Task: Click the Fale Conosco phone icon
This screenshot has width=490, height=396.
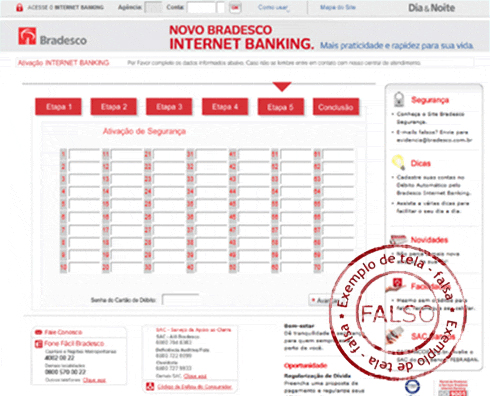Action: tap(38, 332)
